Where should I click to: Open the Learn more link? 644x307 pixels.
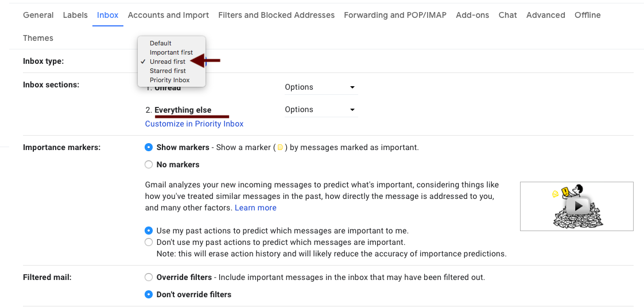[x=255, y=208]
